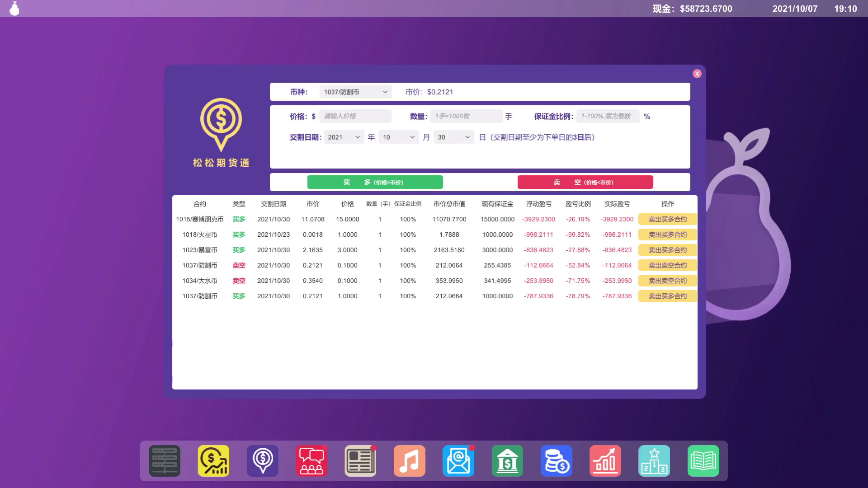Open the leaderboard rankings app
Viewport: 868px width, 488px height.
[654, 460]
